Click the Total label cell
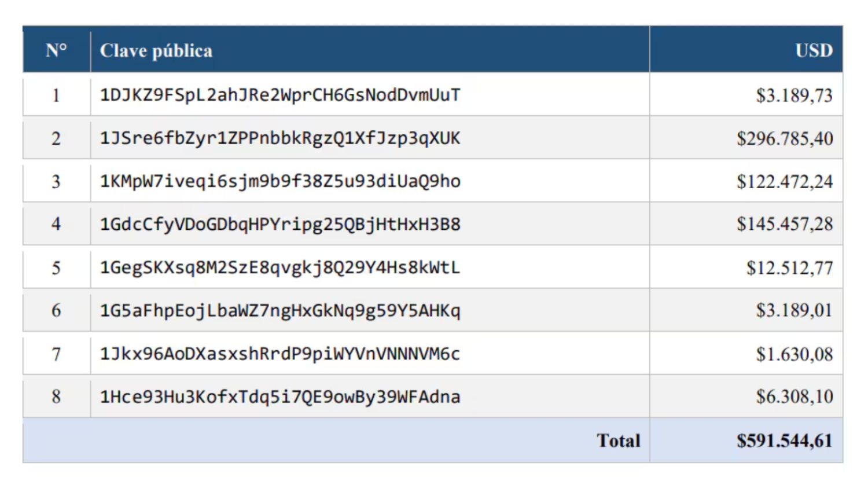Image resolution: width=868 pixels, height=488 pixels. [619, 441]
